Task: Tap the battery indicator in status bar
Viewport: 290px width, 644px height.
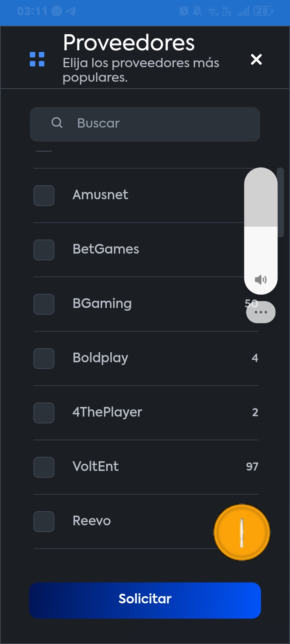Action: 263,11
